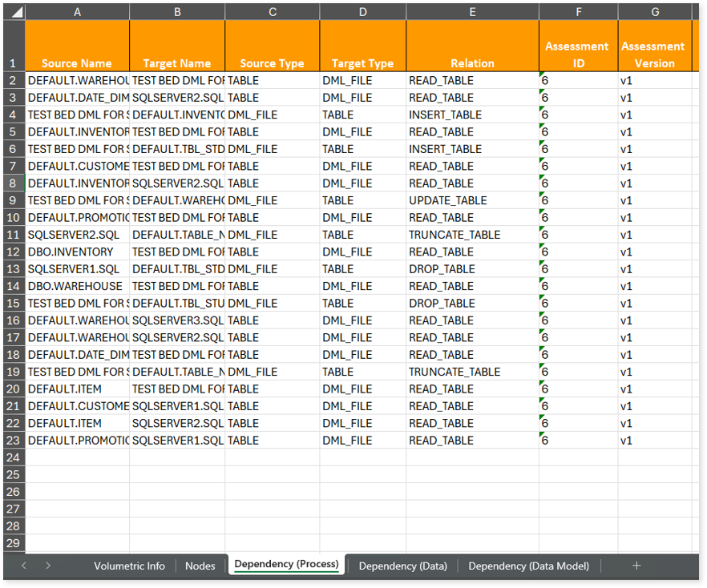Click the next sheet navigation arrow
Screen dimensions: 707x588
click(48, 566)
